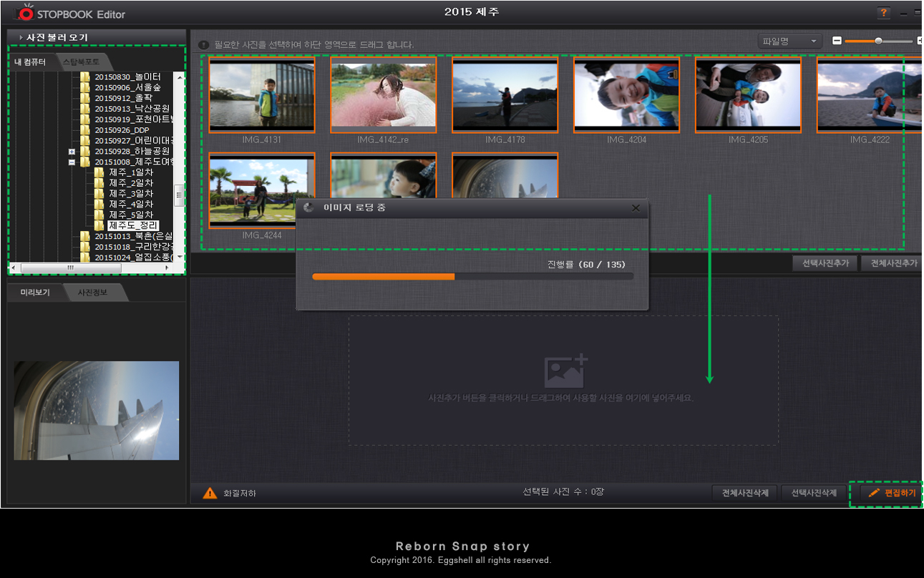Click the zoom-out minus icon beside slider
The height and width of the screenshot is (578, 924).
837,41
